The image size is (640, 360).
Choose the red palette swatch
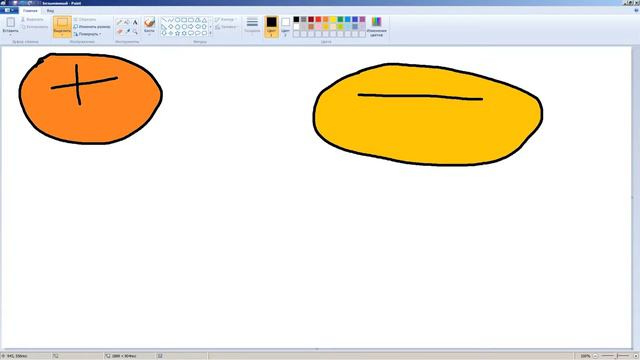[x=318, y=19]
